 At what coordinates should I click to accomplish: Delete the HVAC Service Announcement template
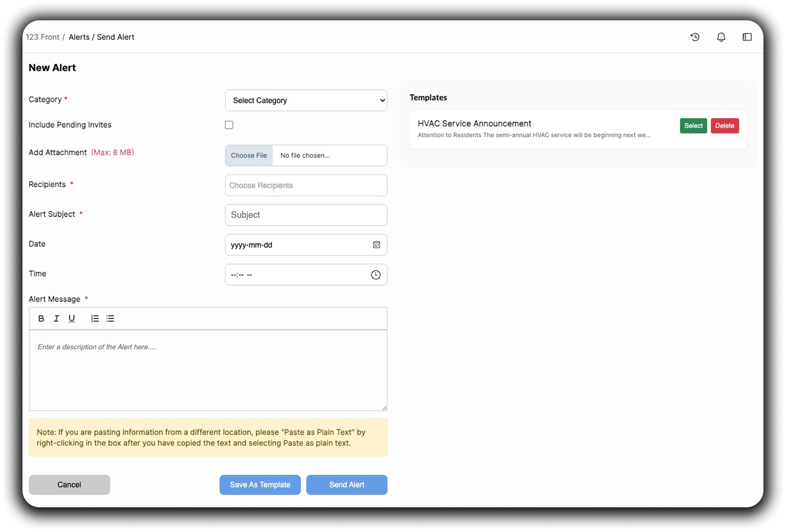coord(725,126)
